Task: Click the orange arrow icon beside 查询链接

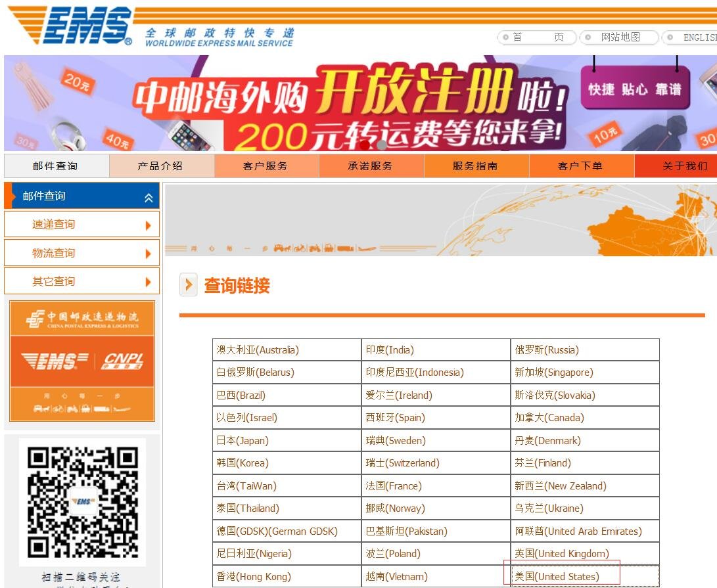Action: click(189, 285)
